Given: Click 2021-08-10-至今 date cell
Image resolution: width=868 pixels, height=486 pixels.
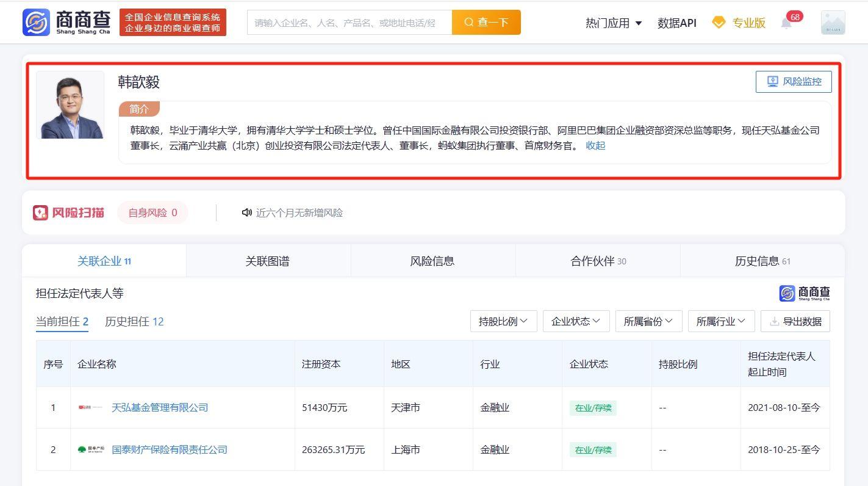Looking at the screenshot, I should point(784,407).
